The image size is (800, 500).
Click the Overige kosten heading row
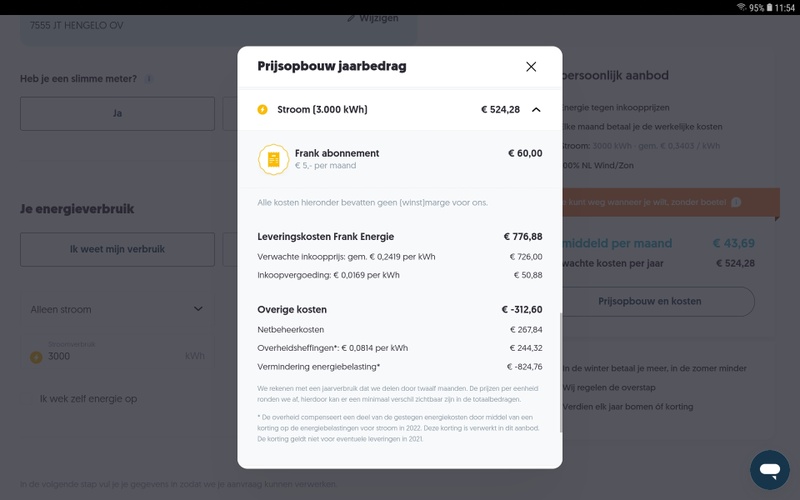click(399, 310)
